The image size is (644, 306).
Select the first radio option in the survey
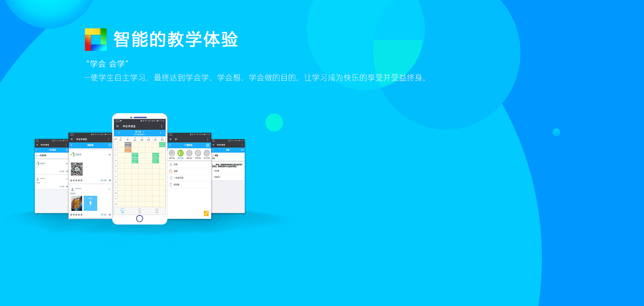coord(213,171)
